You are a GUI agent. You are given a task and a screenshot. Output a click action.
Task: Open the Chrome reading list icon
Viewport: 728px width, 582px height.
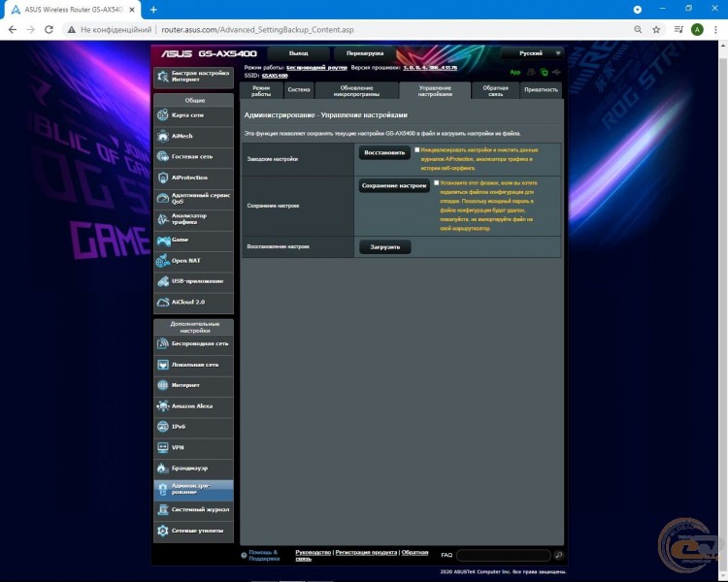678,30
